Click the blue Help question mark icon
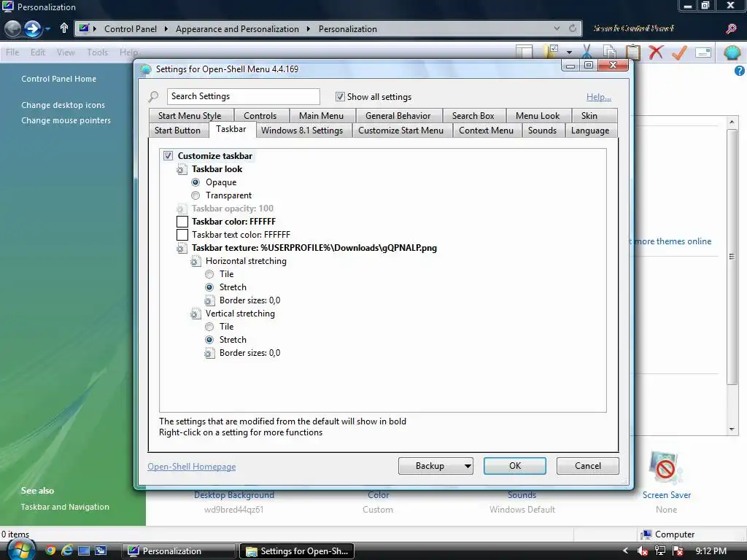The height and width of the screenshot is (560, 747). [x=739, y=71]
